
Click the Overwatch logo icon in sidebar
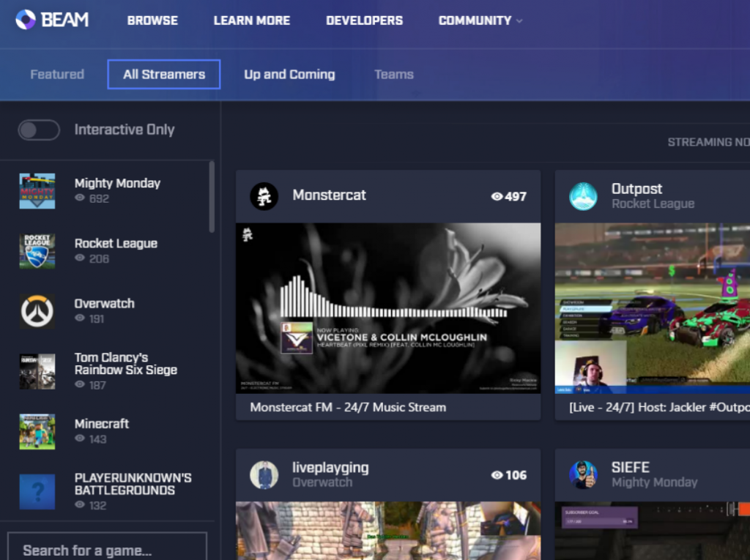point(37,311)
